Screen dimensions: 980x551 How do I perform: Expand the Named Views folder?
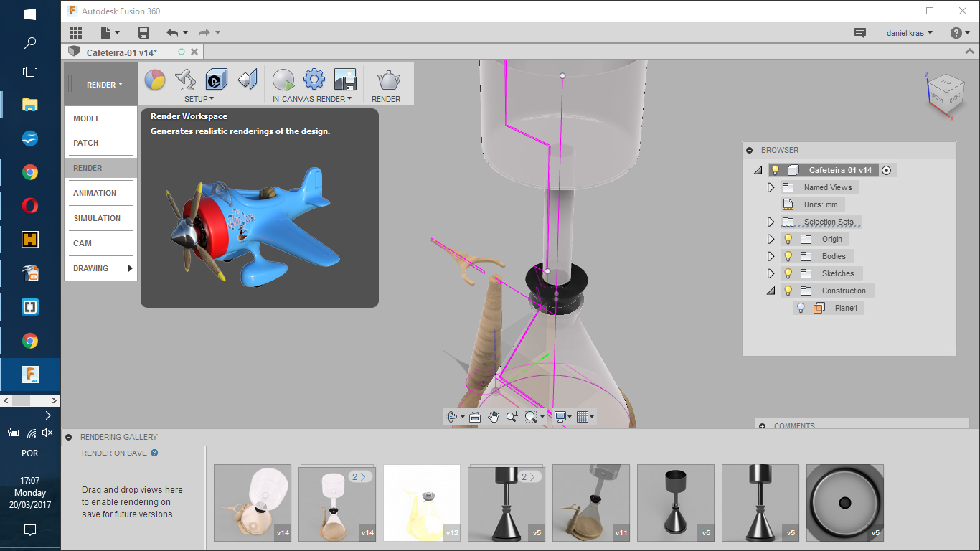tap(771, 187)
